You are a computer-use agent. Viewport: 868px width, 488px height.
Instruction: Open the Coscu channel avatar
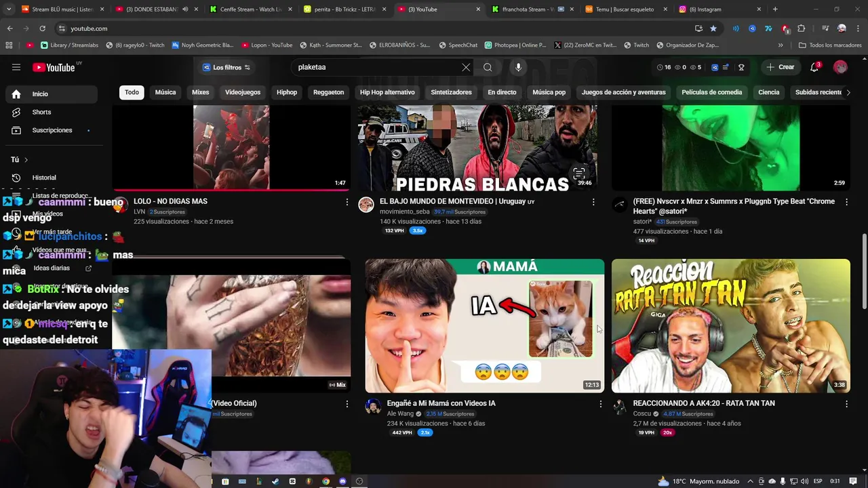coord(619,407)
